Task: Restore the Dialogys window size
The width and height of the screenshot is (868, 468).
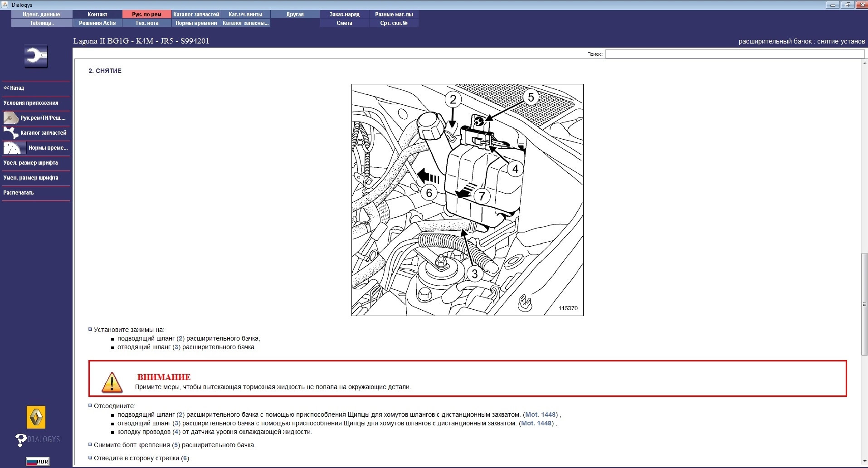Action: tap(847, 5)
